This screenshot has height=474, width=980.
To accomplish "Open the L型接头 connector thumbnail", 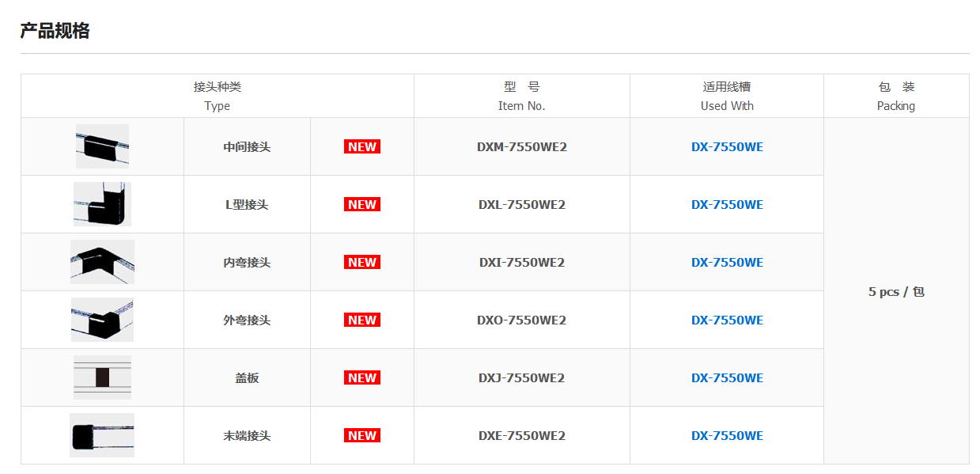I will pyautogui.click(x=102, y=204).
